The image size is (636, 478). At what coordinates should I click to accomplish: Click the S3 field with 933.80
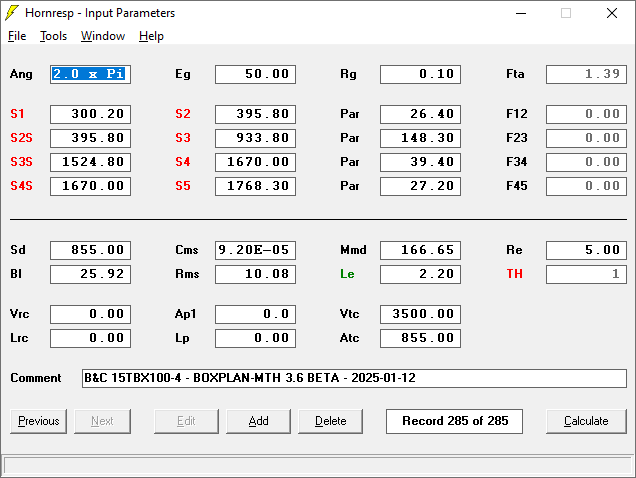[256, 138]
